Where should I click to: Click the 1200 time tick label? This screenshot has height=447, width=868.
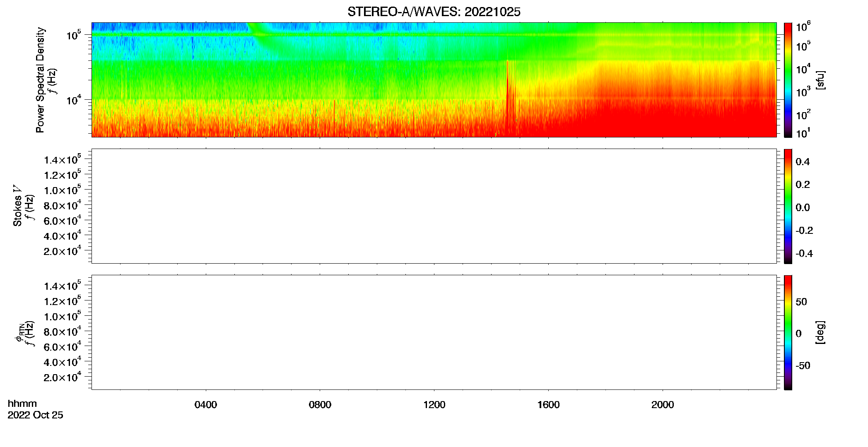(x=434, y=405)
